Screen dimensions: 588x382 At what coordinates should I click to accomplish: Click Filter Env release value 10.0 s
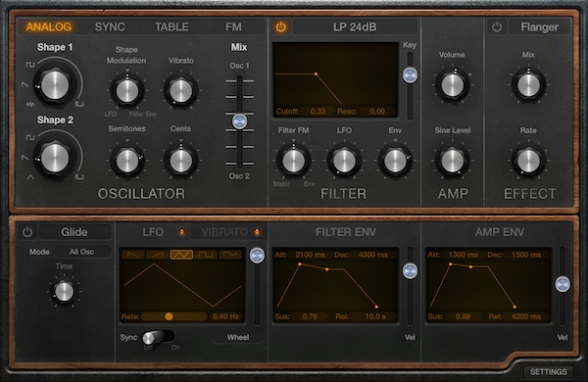[375, 316]
